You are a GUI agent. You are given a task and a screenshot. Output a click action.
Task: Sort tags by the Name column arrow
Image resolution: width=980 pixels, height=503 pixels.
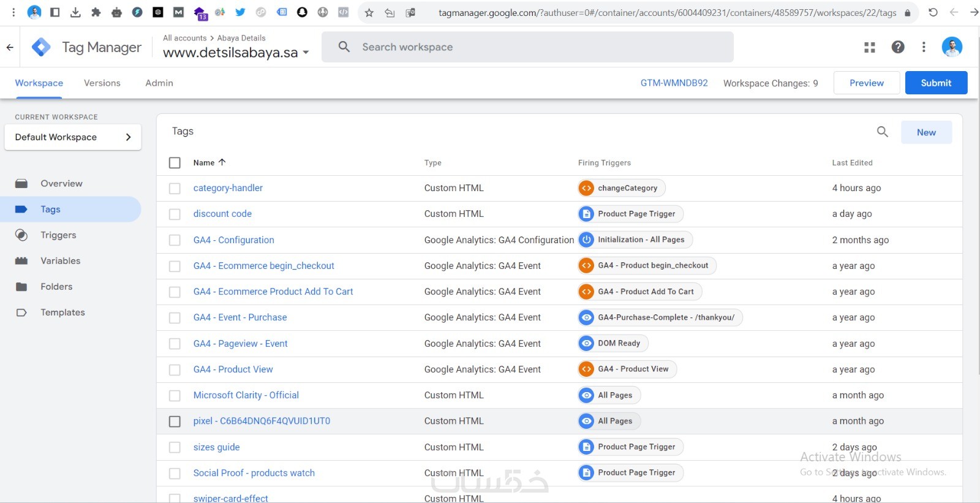pos(222,162)
